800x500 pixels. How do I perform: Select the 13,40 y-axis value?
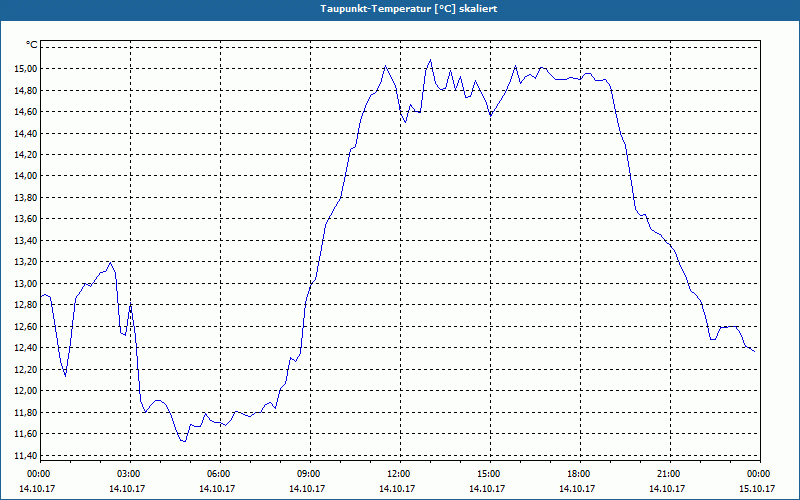[x=26, y=240]
